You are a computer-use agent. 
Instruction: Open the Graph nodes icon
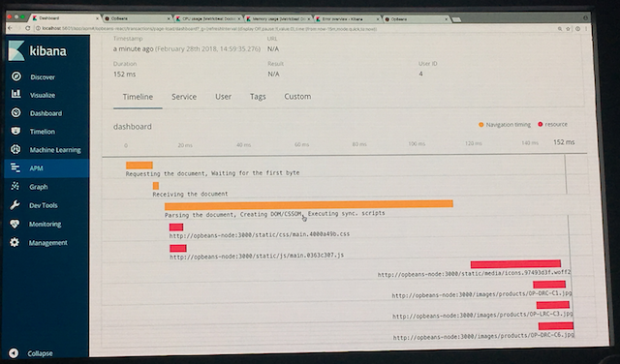click(x=15, y=186)
